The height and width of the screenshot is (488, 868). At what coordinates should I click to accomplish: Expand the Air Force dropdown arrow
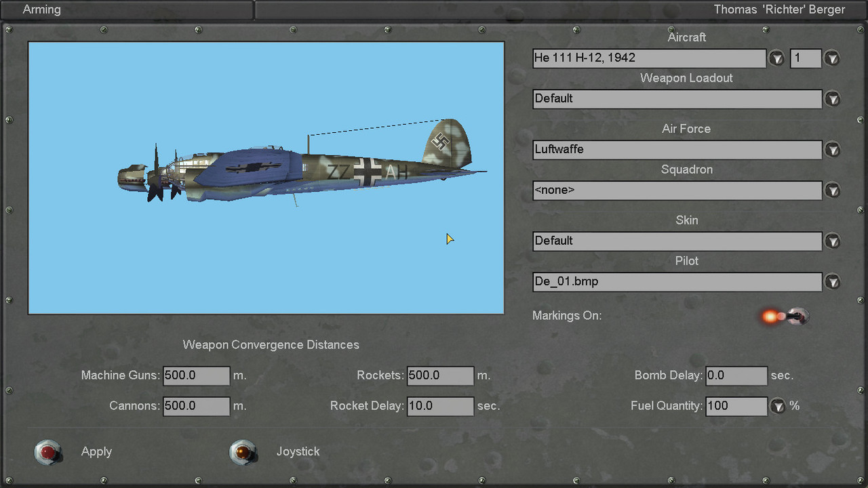tap(832, 150)
